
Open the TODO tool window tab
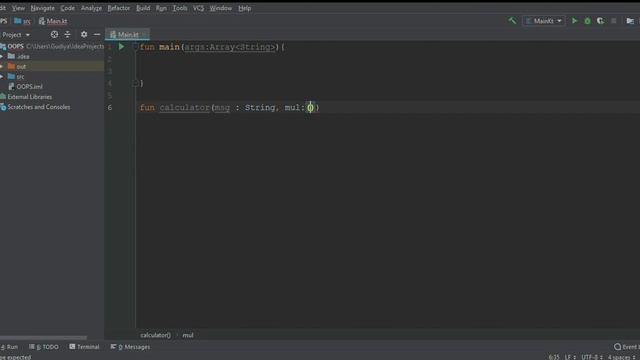point(44,347)
